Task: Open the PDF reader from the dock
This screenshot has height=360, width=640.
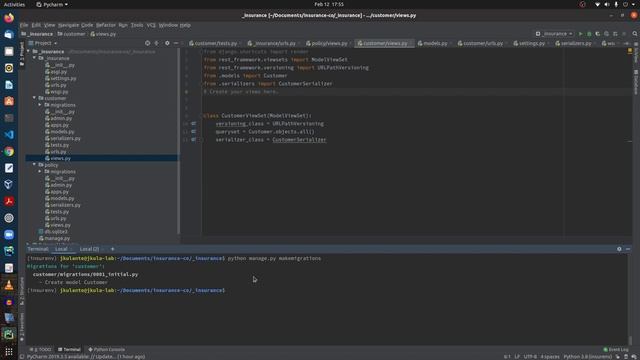Action: click(x=9, y=201)
